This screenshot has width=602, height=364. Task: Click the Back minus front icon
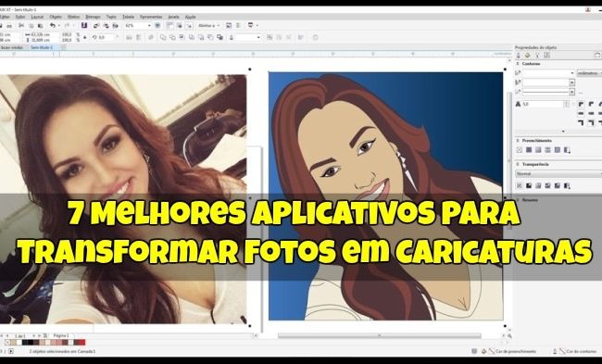click(x=210, y=37)
